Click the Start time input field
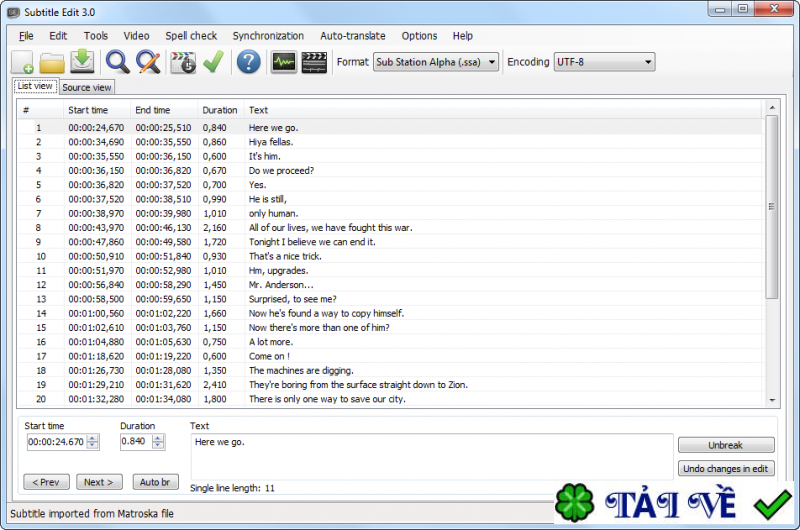This screenshot has width=800, height=530. point(57,442)
